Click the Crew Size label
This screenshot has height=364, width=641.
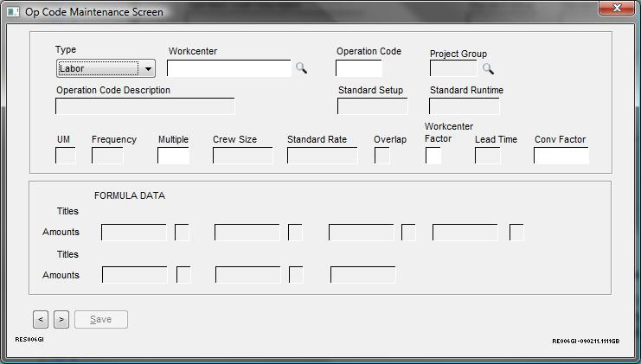coord(234,139)
